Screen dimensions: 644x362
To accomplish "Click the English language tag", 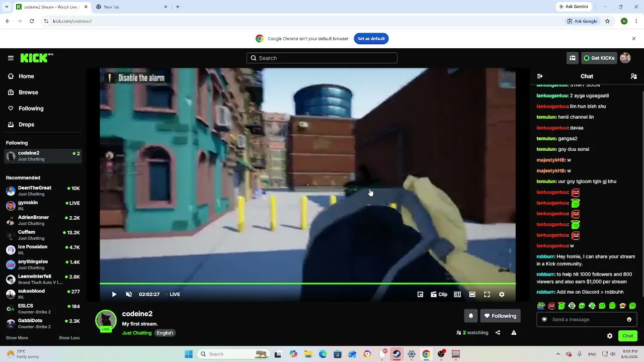I will [165, 333].
